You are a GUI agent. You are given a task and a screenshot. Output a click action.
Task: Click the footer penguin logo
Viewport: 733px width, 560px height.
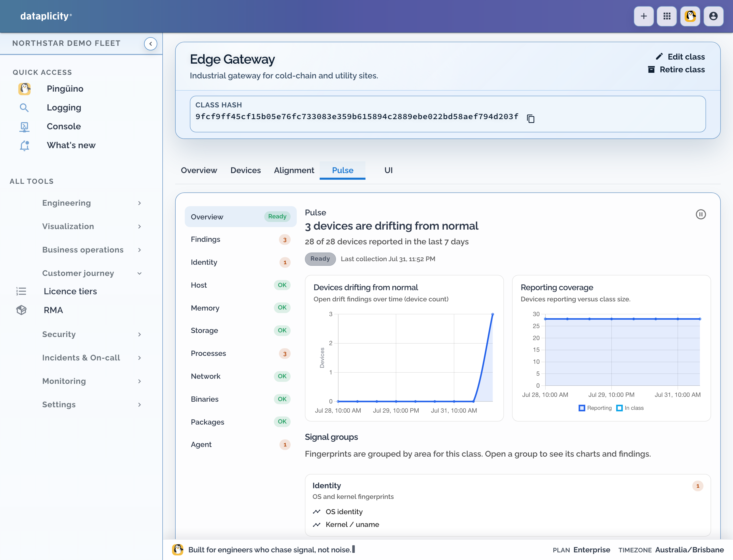click(x=178, y=550)
